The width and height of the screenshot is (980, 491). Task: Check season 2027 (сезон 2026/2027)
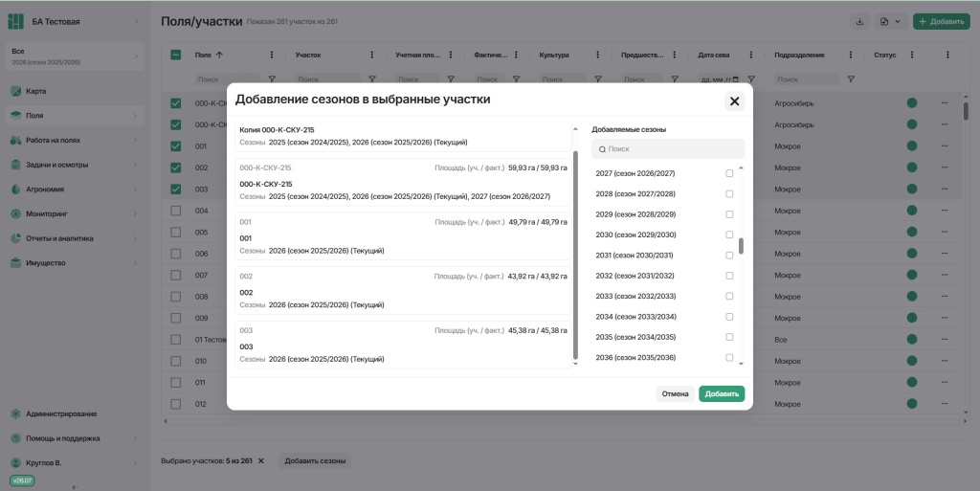[x=729, y=173]
